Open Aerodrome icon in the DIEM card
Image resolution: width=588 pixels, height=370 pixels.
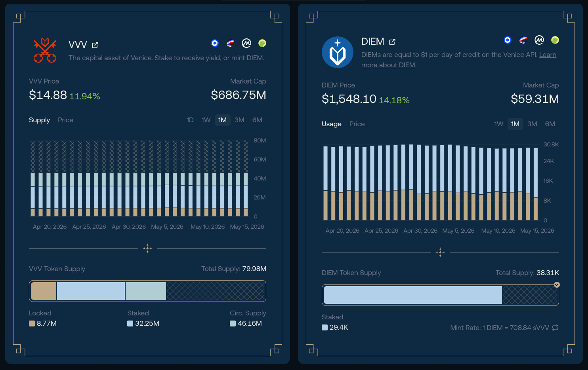pyautogui.click(x=523, y=40)
